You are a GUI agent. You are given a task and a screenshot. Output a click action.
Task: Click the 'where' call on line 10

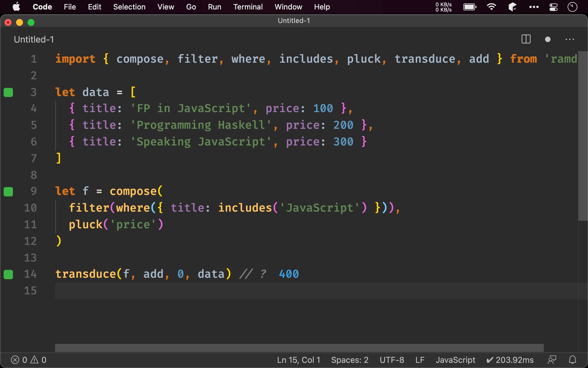pyautogui.click(x=133, y=208)
